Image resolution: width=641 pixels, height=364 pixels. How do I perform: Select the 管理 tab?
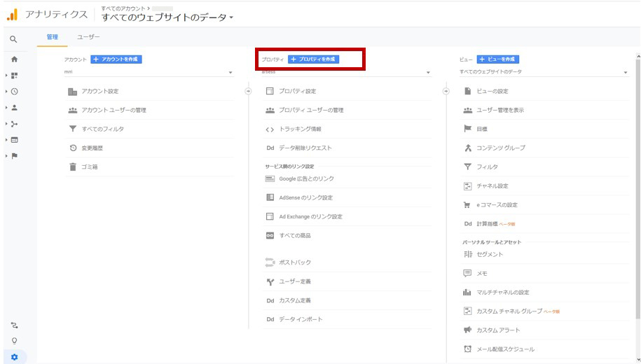[53, 37]
